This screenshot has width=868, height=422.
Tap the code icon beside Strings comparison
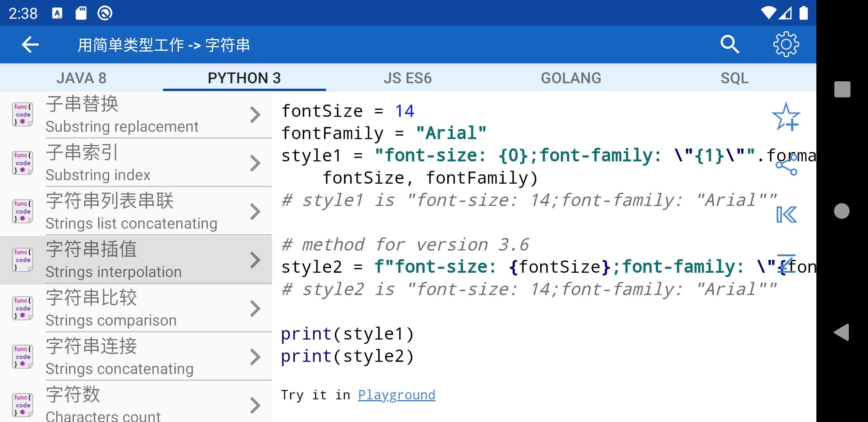(22, 308)
